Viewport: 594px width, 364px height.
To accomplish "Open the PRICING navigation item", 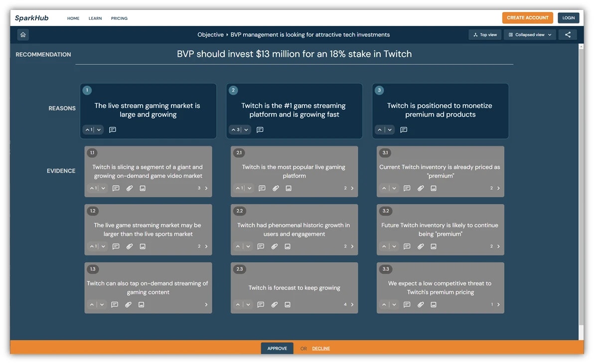I will [119, 18].
